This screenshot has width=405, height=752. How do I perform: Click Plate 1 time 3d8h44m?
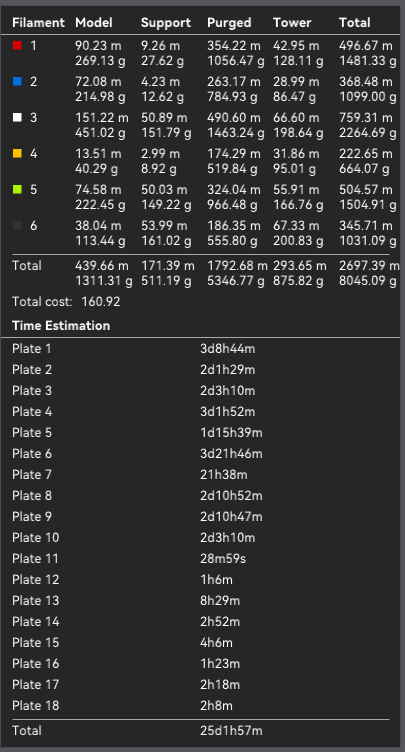(x=227, y=349)
